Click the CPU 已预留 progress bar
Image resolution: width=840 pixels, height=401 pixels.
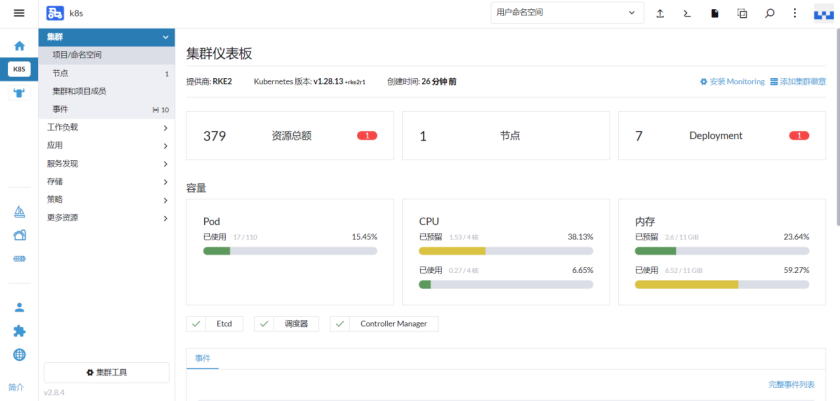pyautogui.click(x=506, y=251)
